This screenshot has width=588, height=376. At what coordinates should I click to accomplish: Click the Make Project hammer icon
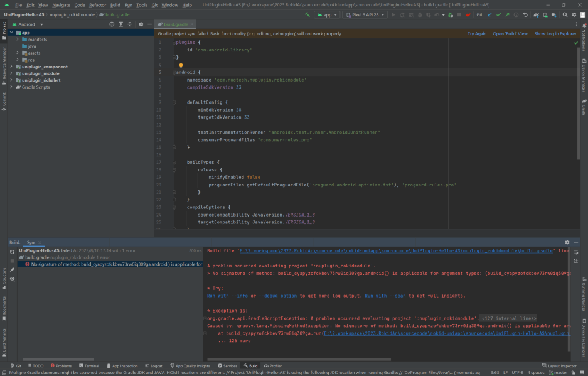tap(307, 14)
